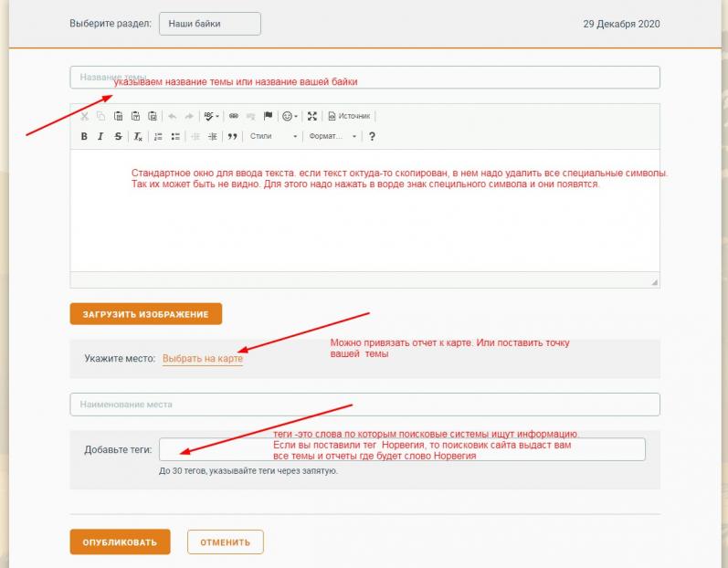Open the smiley emoticon menu

290,116
